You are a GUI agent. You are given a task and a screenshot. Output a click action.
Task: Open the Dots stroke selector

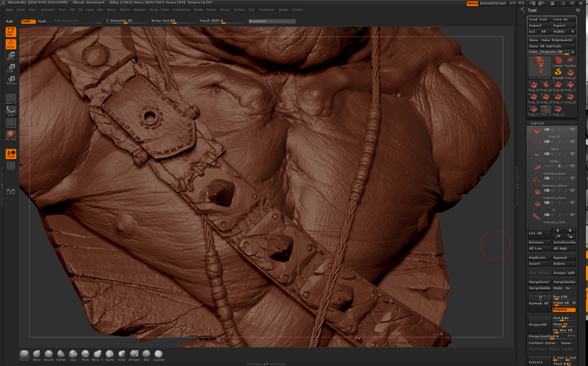[11, 111]
